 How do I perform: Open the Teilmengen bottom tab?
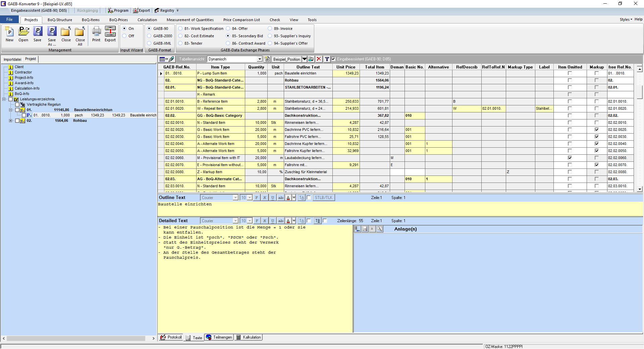point(219,337)
